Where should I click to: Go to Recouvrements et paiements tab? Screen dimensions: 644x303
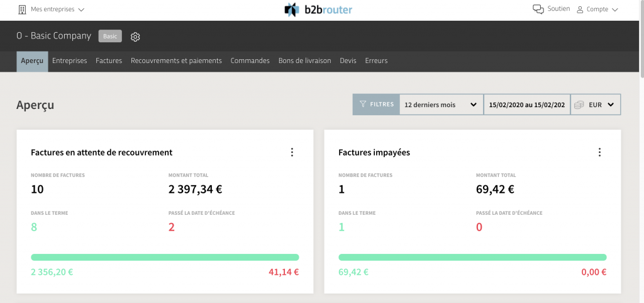pos(176,61)
